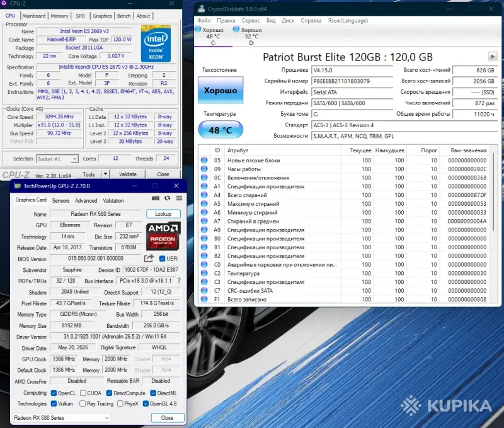Click the CPU-Z Tools button
Viewport: 504px width, 428px height.
point(89,174)
